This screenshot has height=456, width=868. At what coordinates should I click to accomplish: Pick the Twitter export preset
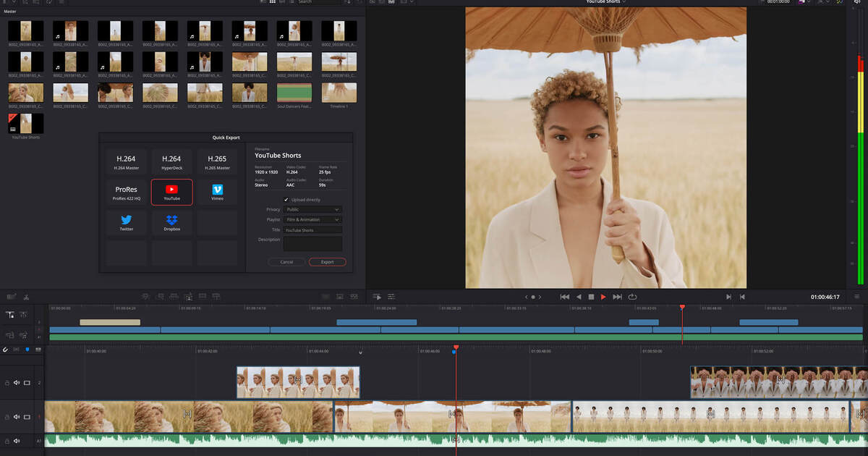127,222
